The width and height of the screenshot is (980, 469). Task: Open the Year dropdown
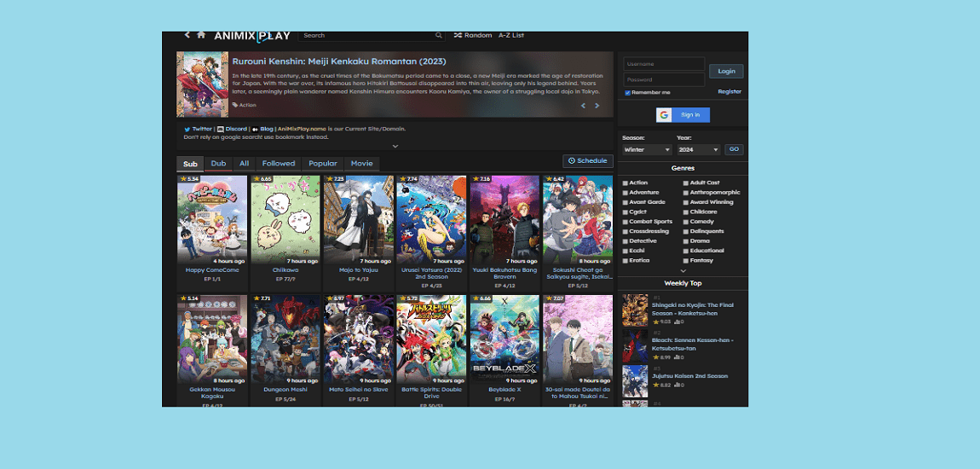click(699, 150)
